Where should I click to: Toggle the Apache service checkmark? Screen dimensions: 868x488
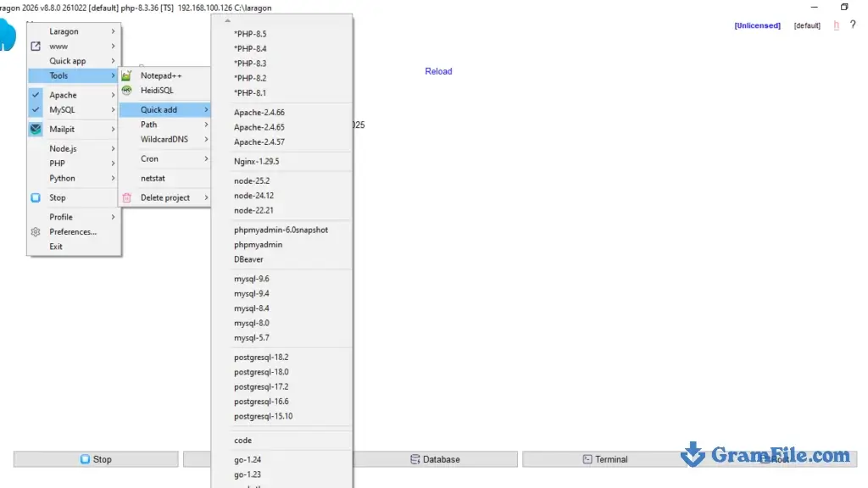pyautogui.click(x=36, y=95)
